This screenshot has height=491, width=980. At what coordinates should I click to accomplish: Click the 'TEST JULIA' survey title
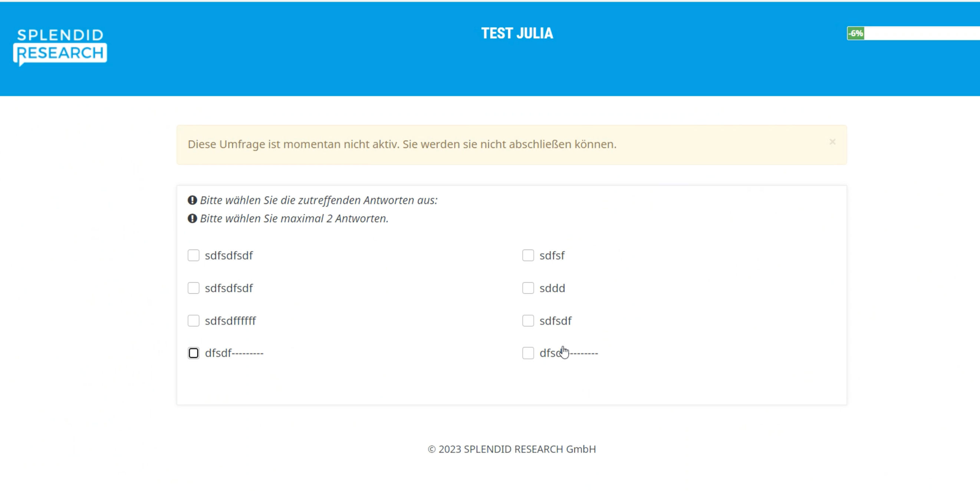(517, 33)
